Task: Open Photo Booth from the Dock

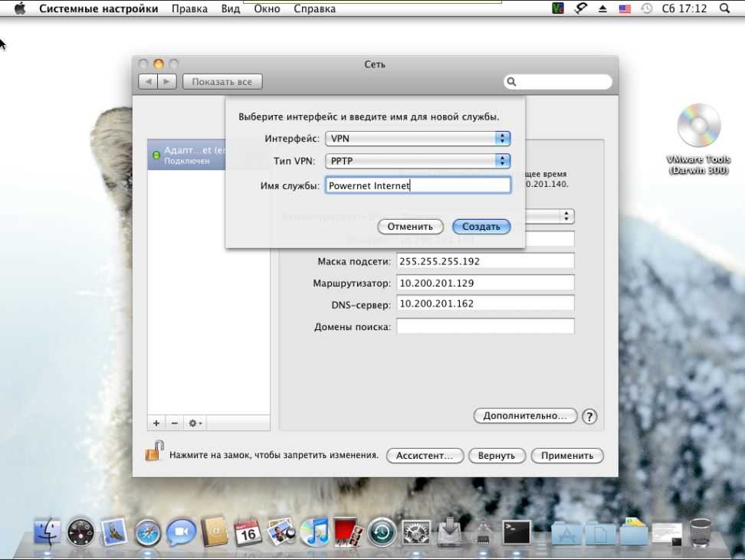Action: point(347,532)
